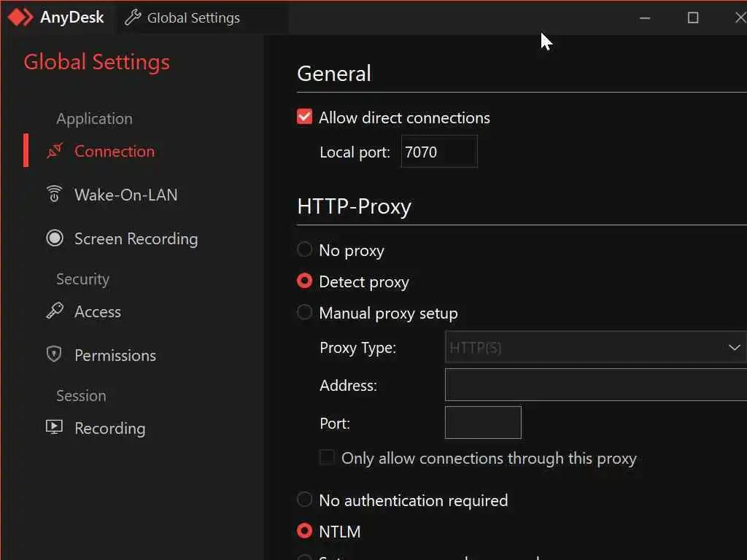
Task: Click the Screen Recording circle icon
Action: point(54,238)
